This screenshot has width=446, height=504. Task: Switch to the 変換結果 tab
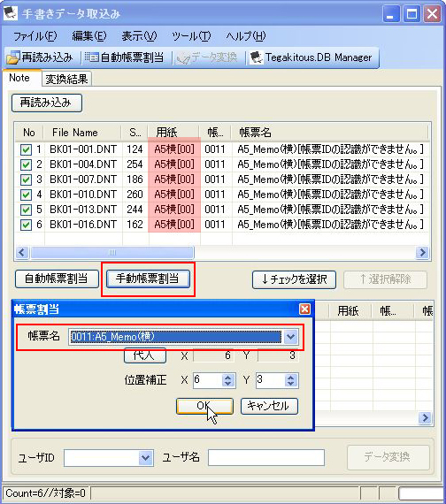pyautogui.click(x=66, y=79)
